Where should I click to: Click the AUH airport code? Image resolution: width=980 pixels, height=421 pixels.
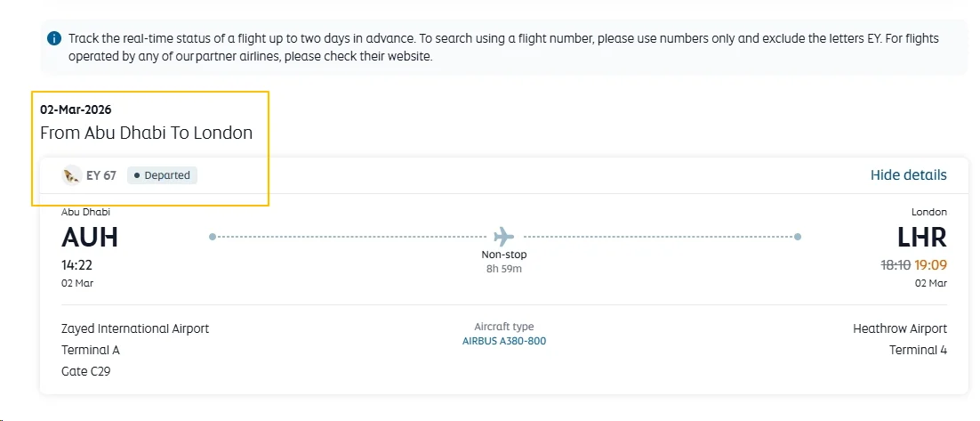(90, 238)
